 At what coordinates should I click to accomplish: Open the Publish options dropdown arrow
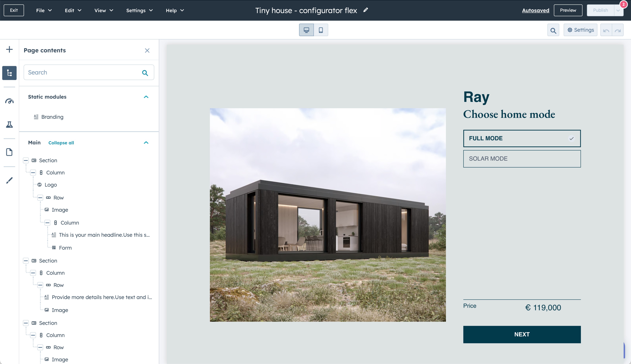[618, 10]
